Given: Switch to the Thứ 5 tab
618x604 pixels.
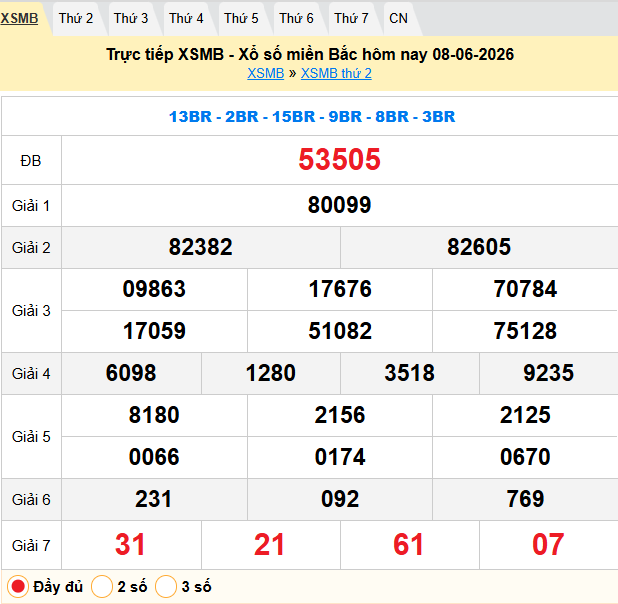Looking at the screenshot, I should tap(241, 19).
